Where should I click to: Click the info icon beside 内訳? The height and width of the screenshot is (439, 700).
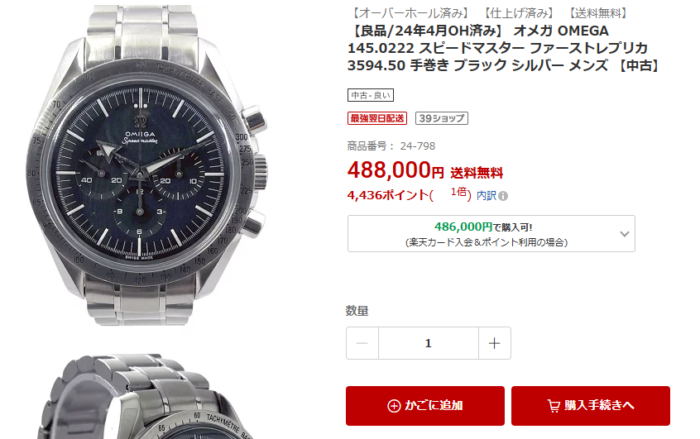pyautogui.click(x=503, y=196)
